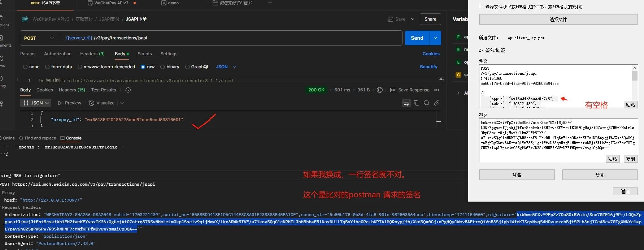644x250 pixels.
Task: Open the Visualize view
Action: click(101, 103)
